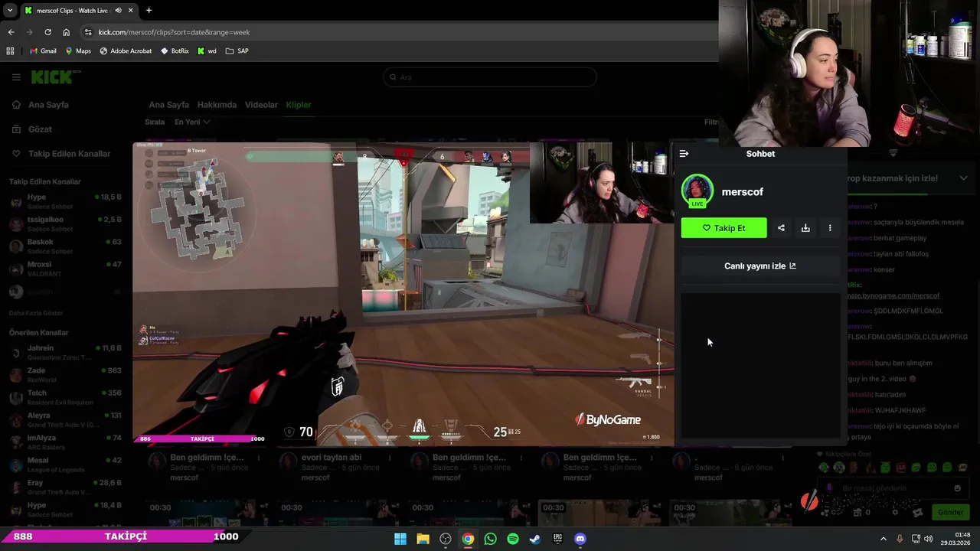Screen dimensions: 980x551
Task: Mute the tab using its speaker icon
Action: (x=119, y=11)
